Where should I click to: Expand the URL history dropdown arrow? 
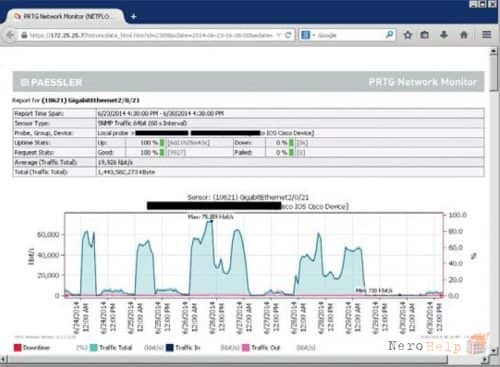click(279, 35)
